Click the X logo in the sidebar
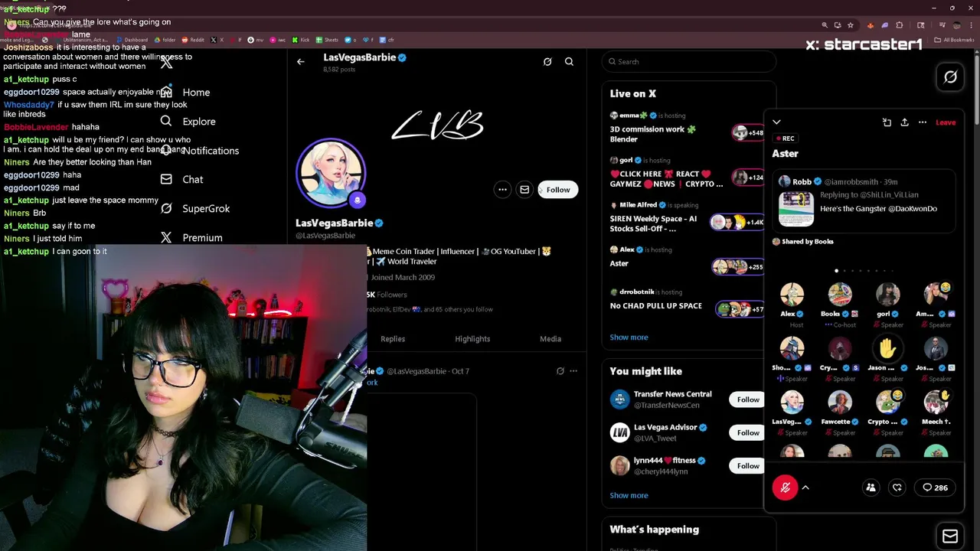This screenshot has width=980, height=551. tap(166, 63)
